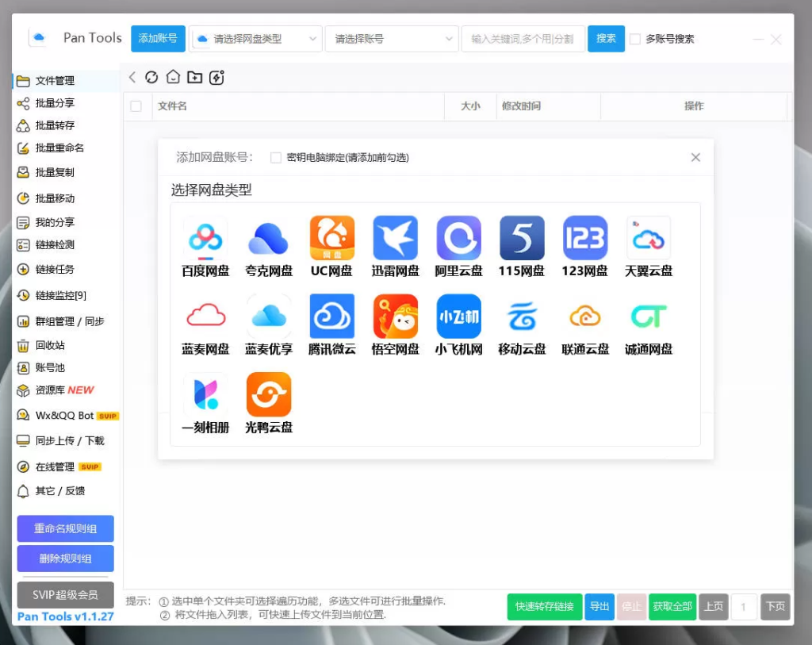
Task: Click the 获取全部 button
Action: (x=672, y=607)
